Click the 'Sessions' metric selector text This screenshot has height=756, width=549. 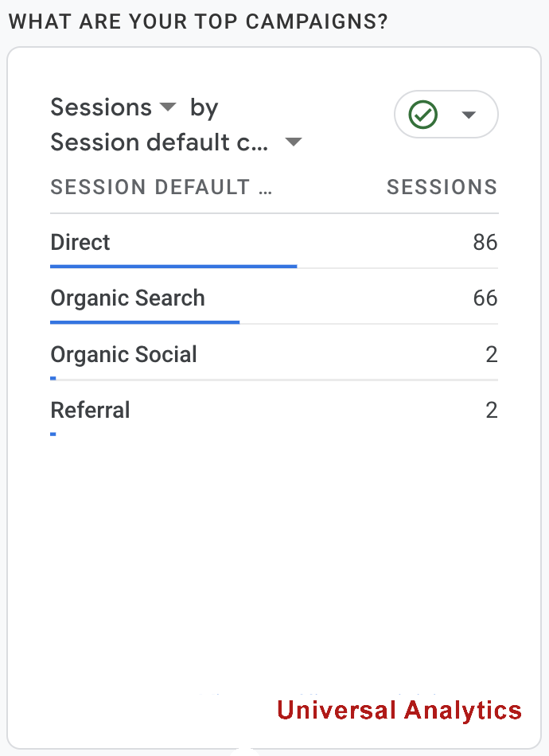tap(101, 107)
